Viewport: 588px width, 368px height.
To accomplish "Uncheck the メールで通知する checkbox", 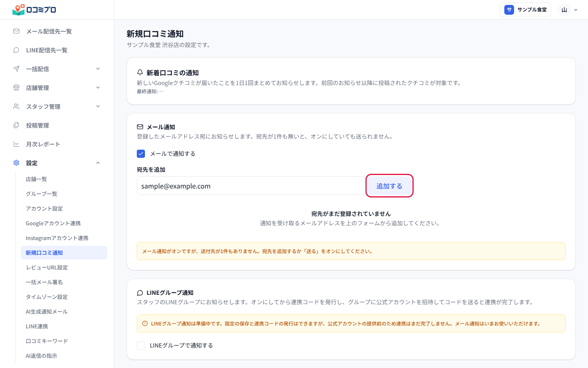I will [141, 154].
